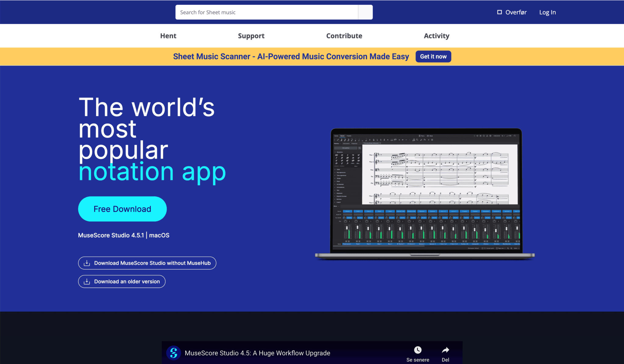Viewport: 624px width, 364px height.
Task: Click the Free Download button
Action: tap(122, 209)
